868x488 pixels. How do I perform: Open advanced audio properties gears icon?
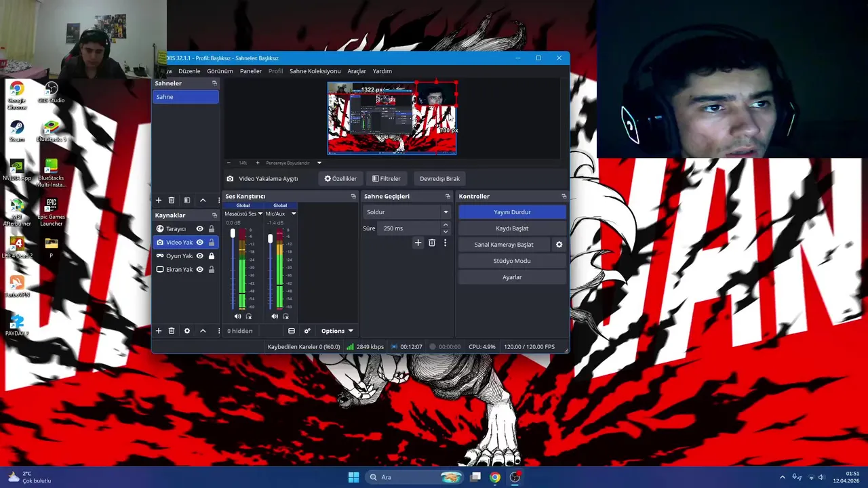(307, 331)
